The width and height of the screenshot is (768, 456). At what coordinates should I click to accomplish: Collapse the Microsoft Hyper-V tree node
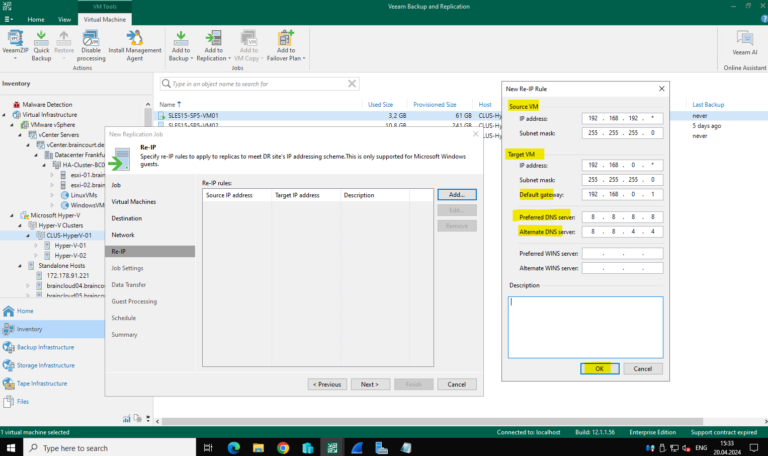coord(12,216)
